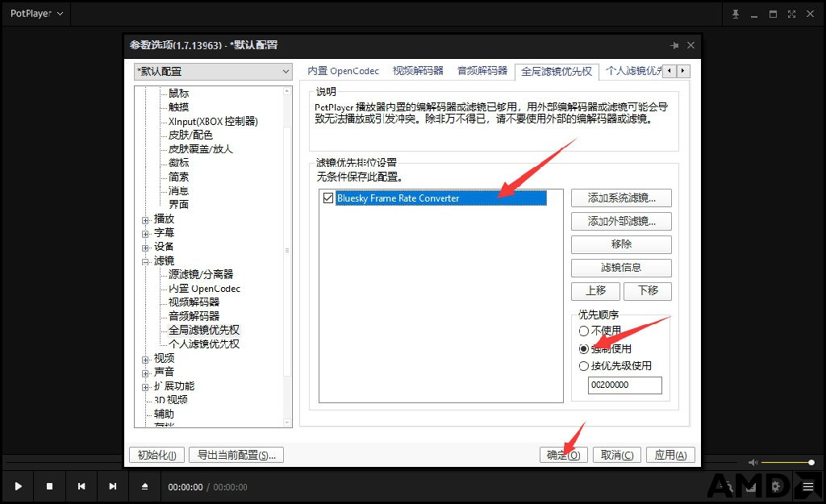Screen dimensions: 826x504
Task: Click the priority value field 00200000
Action: click(x=625, y=385)
